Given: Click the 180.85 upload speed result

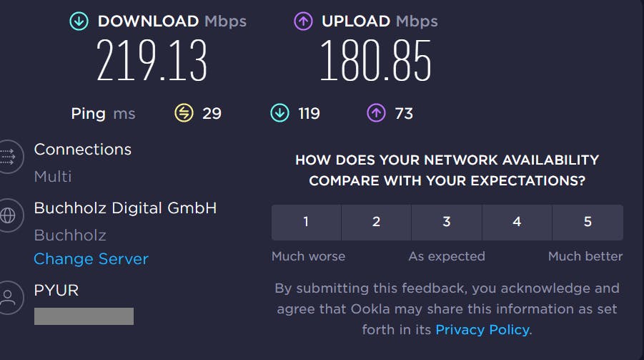Looking at the screenshot, I should click(375, 60).
